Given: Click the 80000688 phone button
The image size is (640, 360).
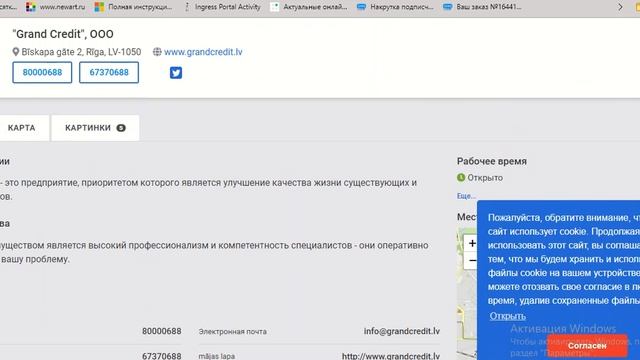Looking at the screenshot, I should coord(42,72).
